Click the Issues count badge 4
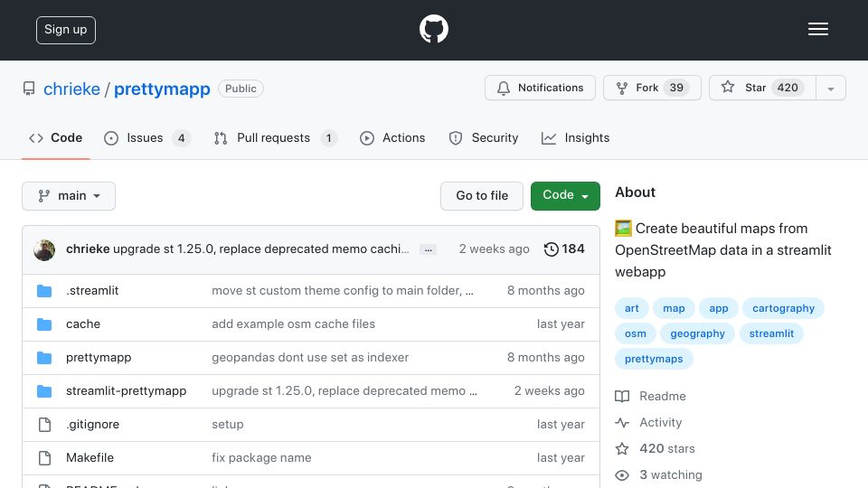Screen dimensions: 868x488 (x=181, y=137)
